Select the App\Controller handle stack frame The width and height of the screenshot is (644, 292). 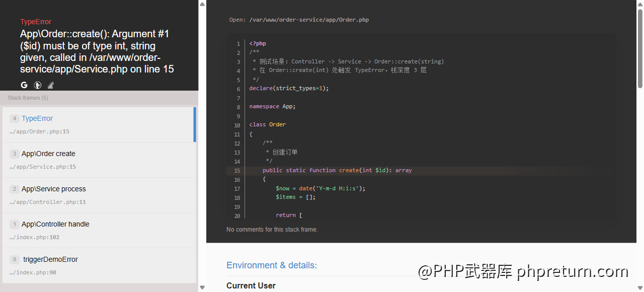(99, 230)
